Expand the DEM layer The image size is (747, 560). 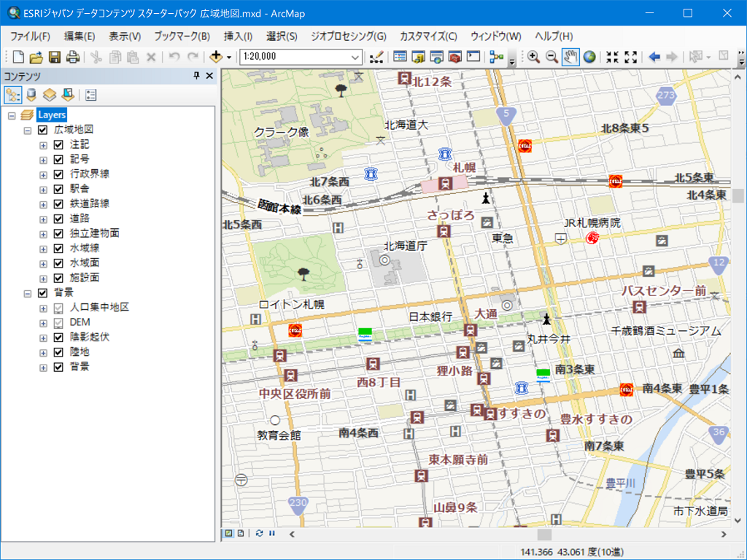43,323
